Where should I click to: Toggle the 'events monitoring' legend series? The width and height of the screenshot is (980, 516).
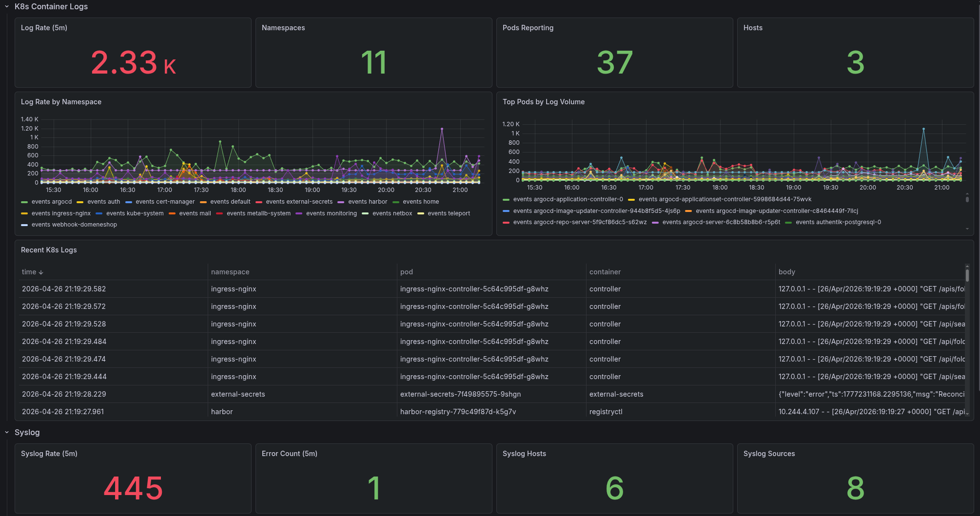coord(331,213)
